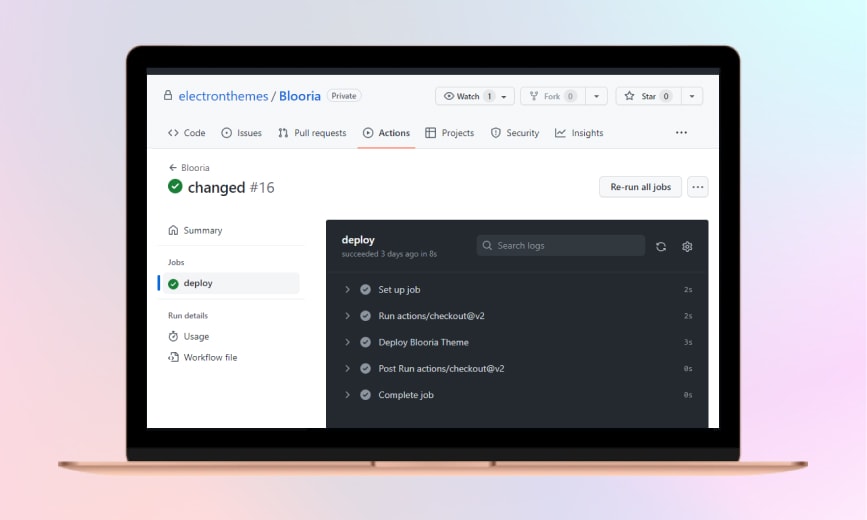Image resolution: width=867 pixels, height=520 pixels.
Task: Open the Summary sidebar item
Action: [195, 230]
